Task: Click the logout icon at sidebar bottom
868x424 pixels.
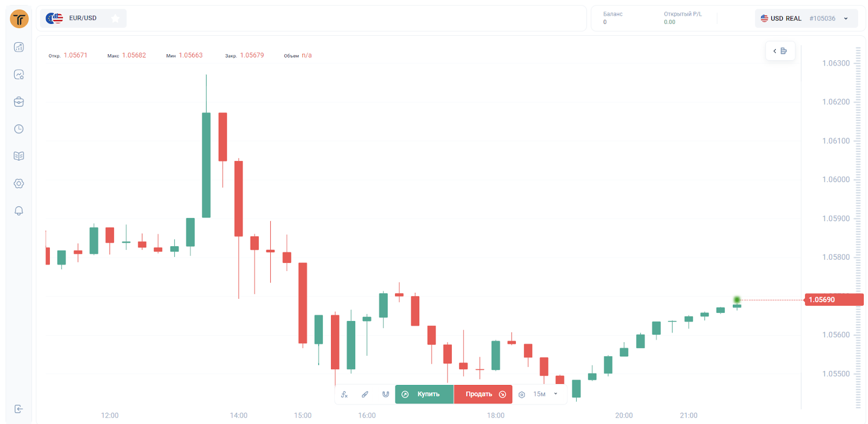Action: (x=19, y=409)
